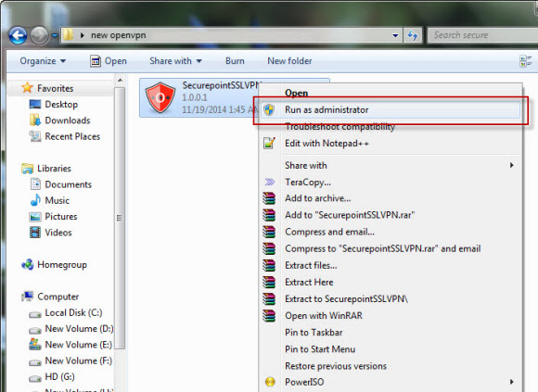Click the Notepad++ icon in context menu
The height and width of the screenshot is (392, 538).
[x=269, y=143]
